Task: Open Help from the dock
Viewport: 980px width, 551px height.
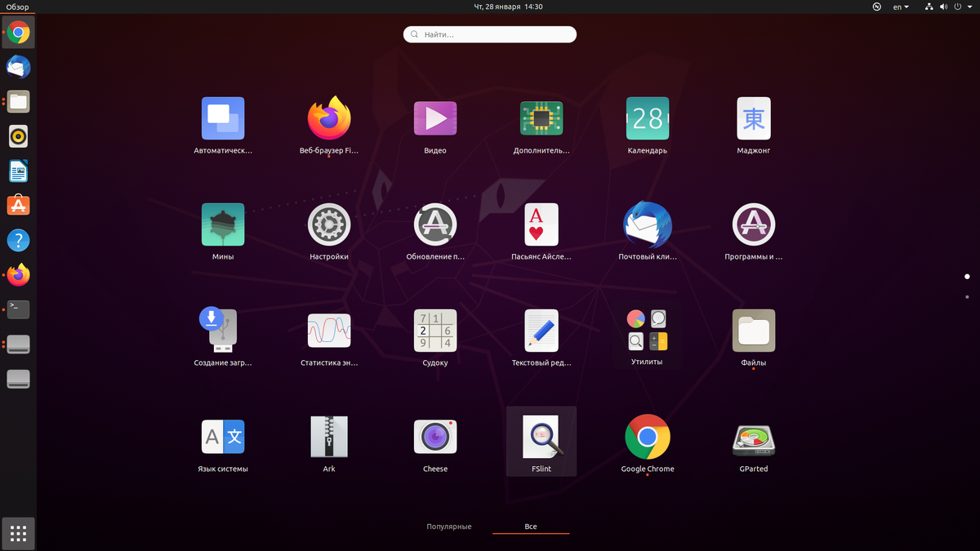Action: pos(18,240)
